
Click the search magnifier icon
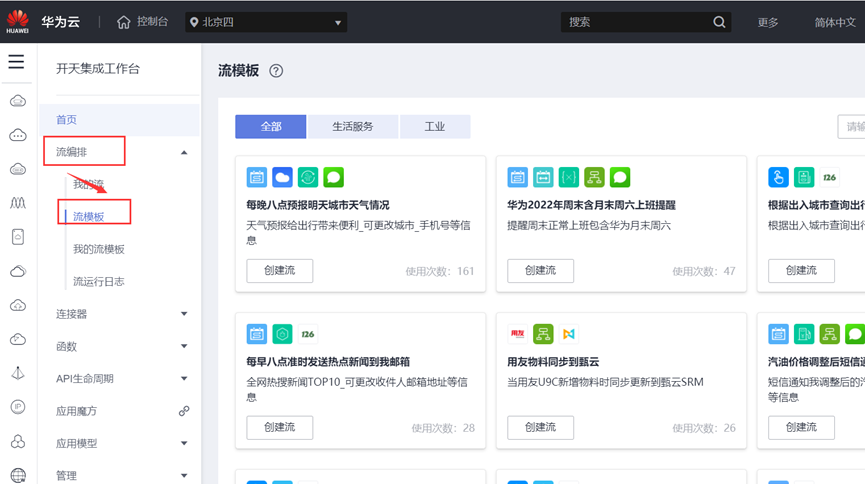719,22
